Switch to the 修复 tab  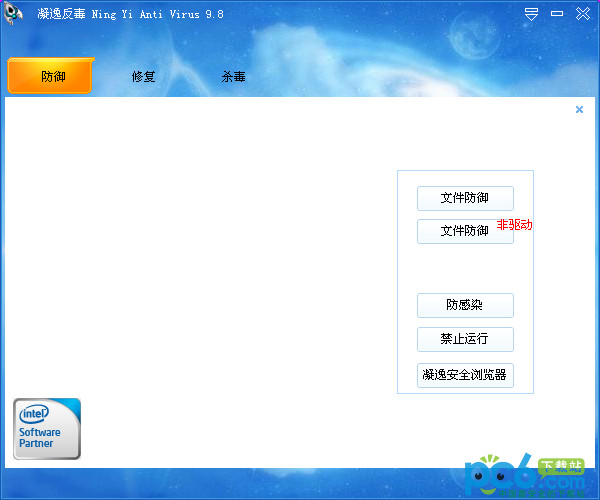143,77
